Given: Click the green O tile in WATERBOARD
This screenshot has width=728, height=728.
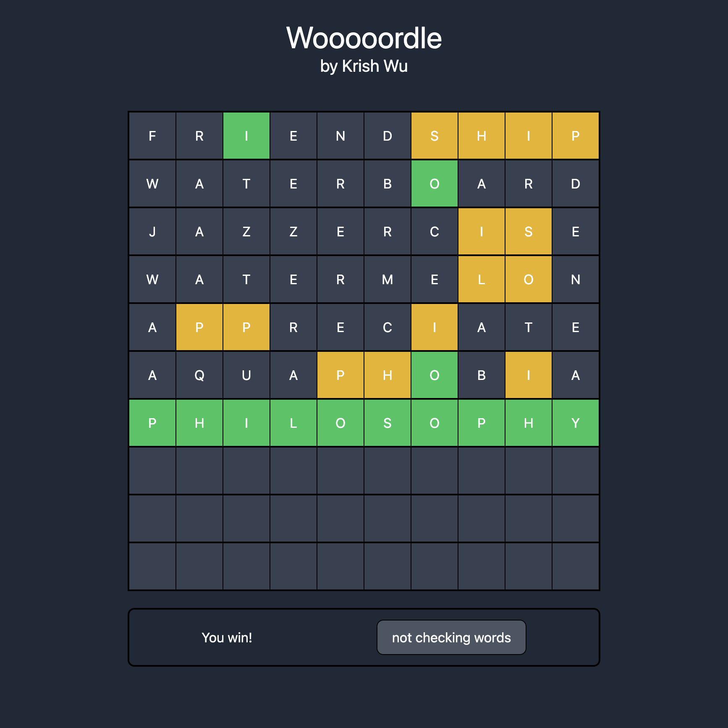Looking at the screenshot, I should tap(435, 183).
